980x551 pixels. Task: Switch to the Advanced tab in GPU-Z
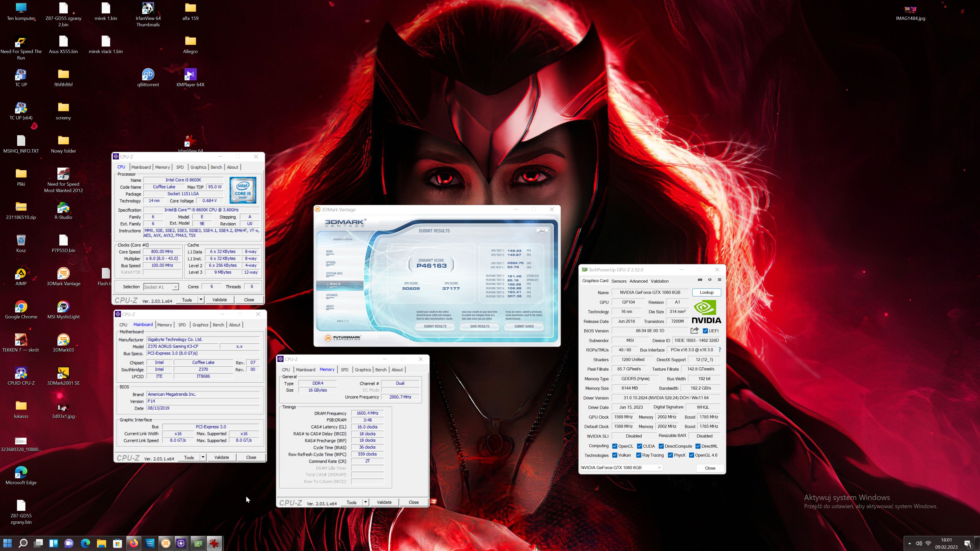pos(638,281)
